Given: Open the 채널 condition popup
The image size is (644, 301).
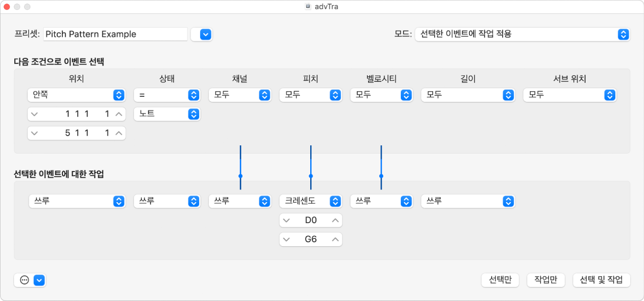Looking at the screenshot, I should [239, 95].
